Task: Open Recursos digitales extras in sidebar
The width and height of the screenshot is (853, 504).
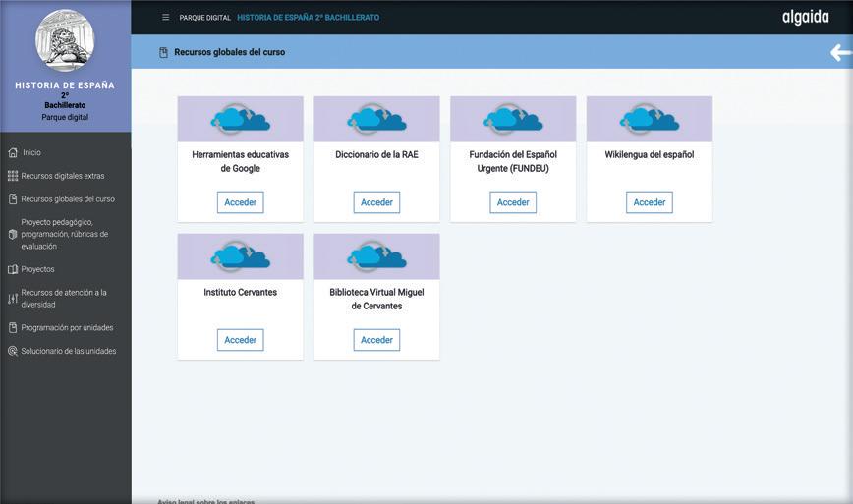Action: (65, 176)
